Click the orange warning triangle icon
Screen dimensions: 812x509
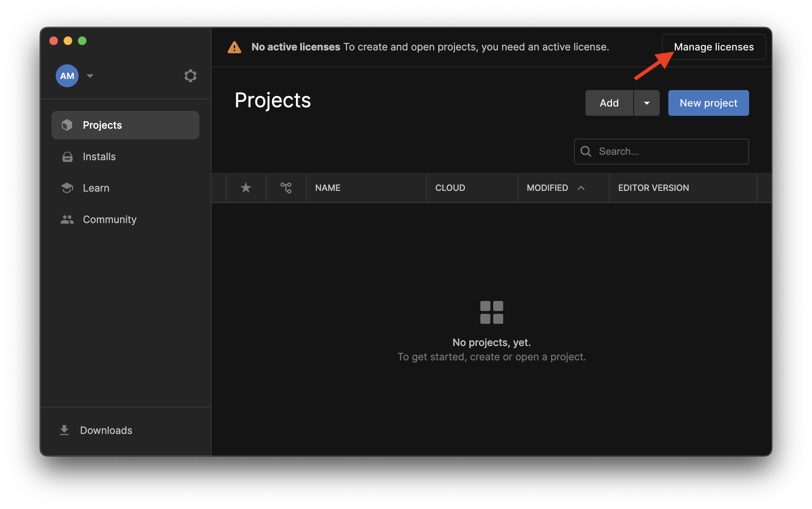tap(234, 46)
